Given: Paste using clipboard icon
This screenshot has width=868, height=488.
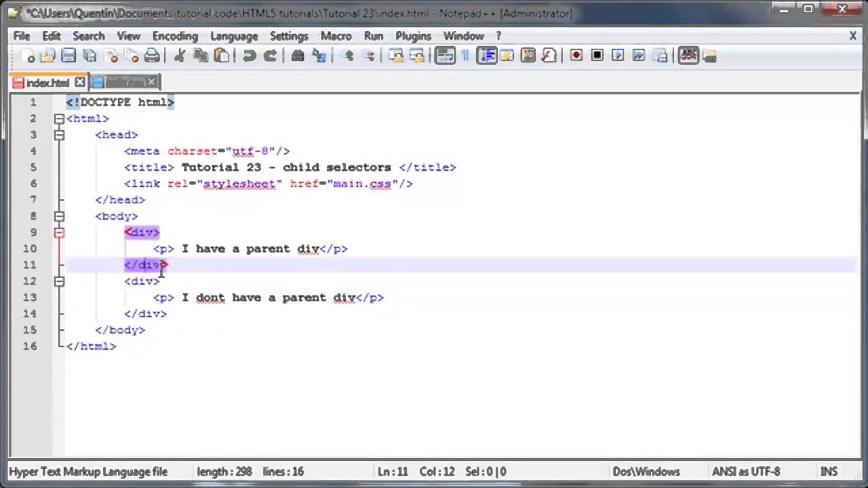Looking at the screenshot, I should pyautogui.click(x=222, y=56).
